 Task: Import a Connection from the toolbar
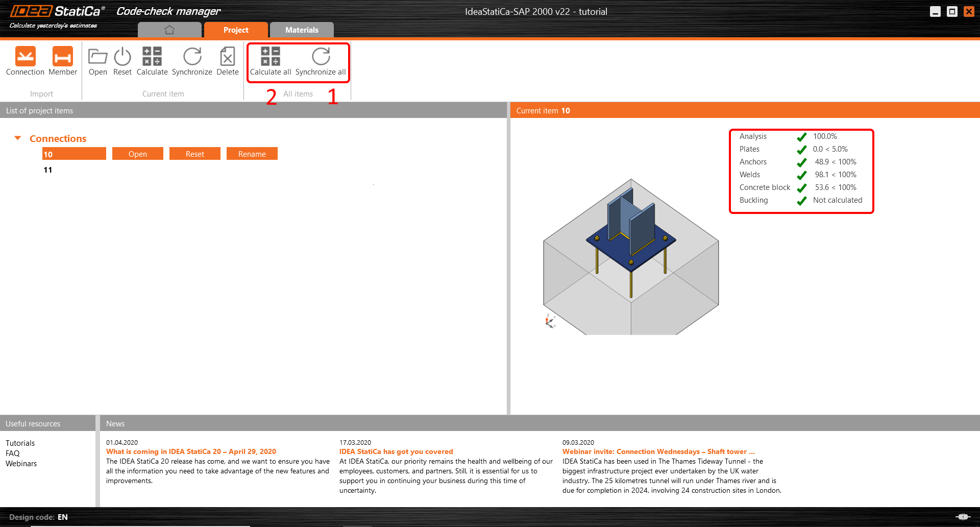point(25,61)
